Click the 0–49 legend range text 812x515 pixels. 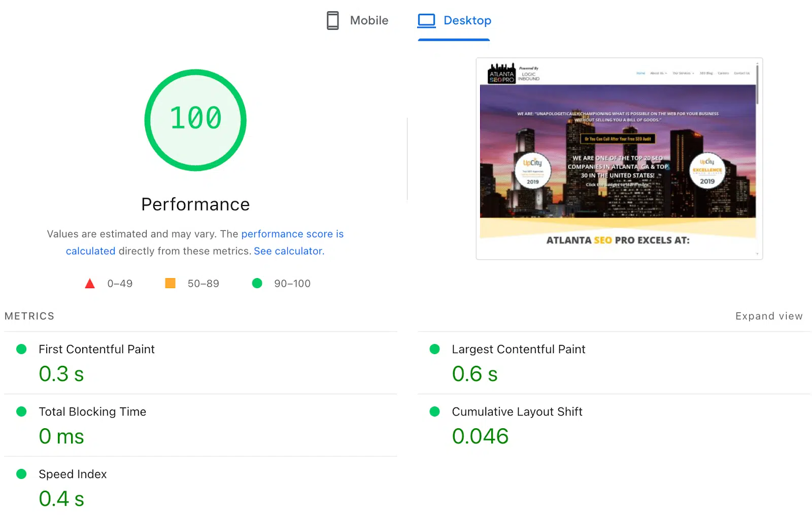[120, 284]
